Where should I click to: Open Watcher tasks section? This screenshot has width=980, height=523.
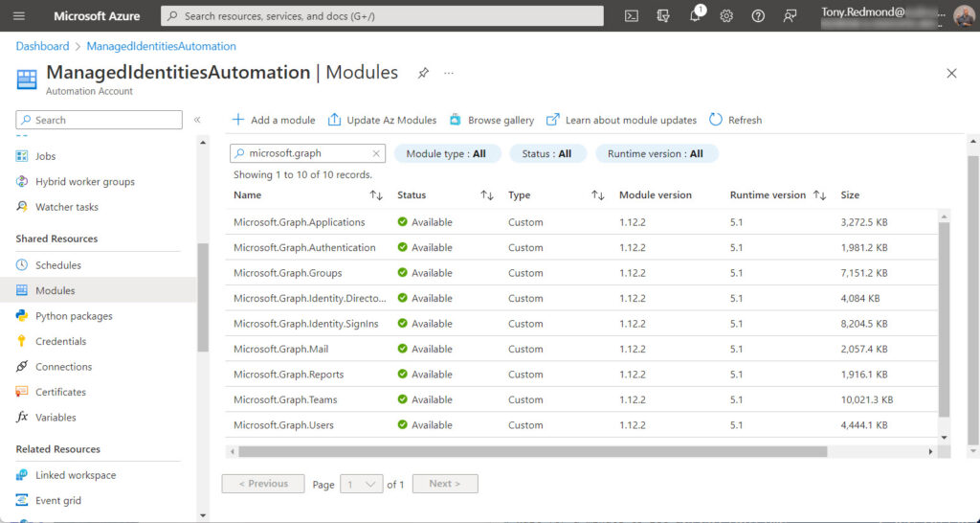coord(67,207)
